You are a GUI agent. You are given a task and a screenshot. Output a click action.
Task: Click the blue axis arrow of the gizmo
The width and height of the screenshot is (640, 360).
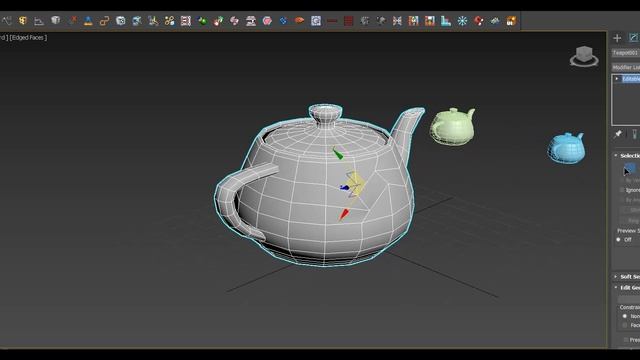coord(344,187)
